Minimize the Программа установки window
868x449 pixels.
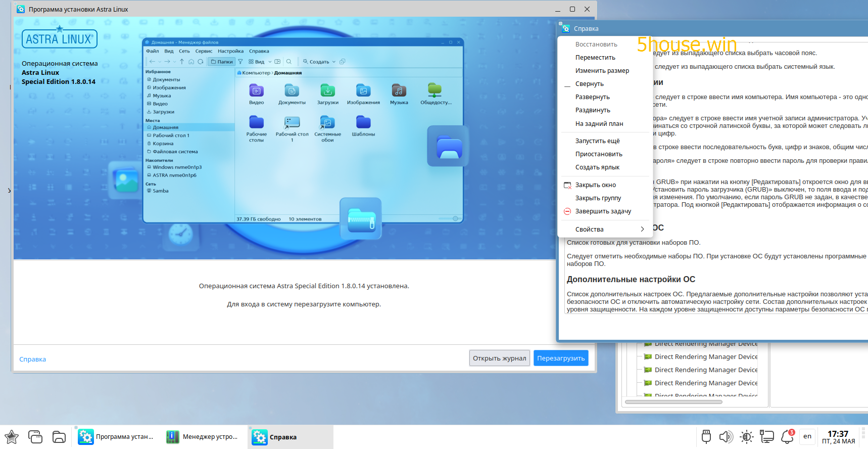pyautogui.click(x=558, y=10)
